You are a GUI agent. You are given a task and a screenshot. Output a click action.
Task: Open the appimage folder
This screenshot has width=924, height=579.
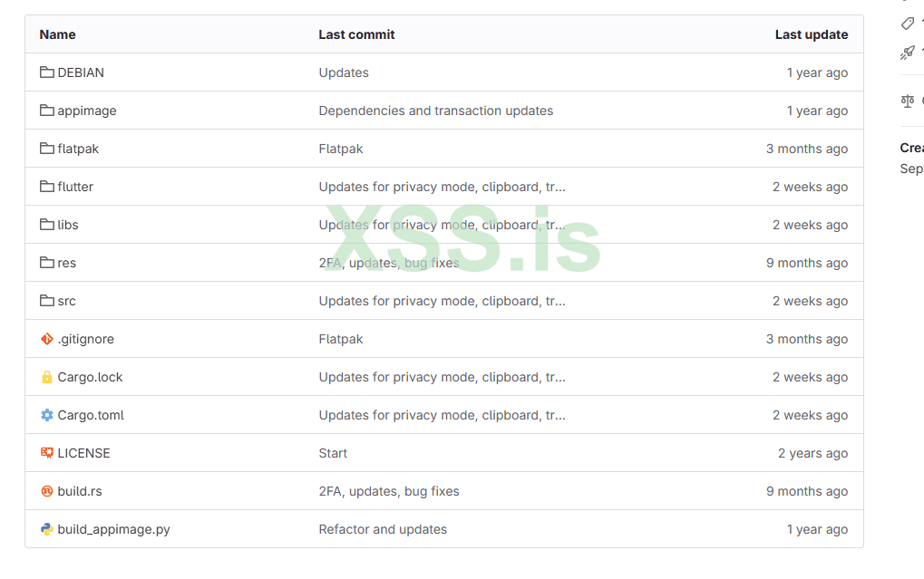click(87, 111)
